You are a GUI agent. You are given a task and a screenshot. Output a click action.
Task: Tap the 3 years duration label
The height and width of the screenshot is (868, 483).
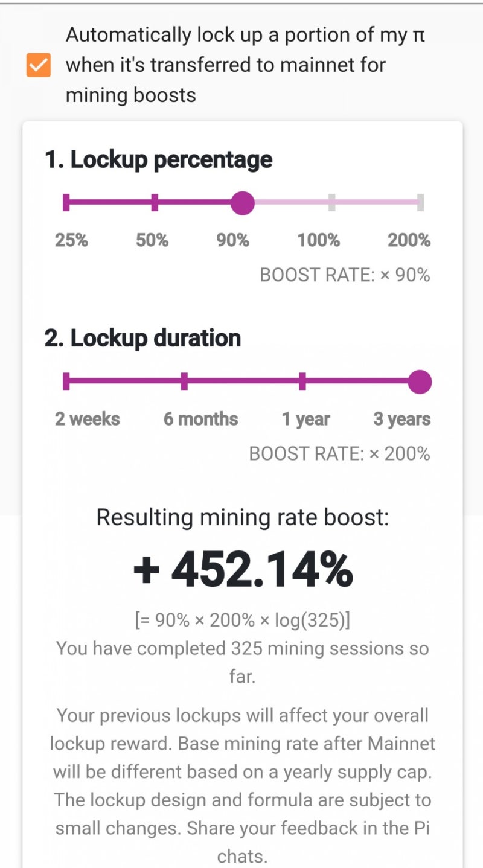401,419
